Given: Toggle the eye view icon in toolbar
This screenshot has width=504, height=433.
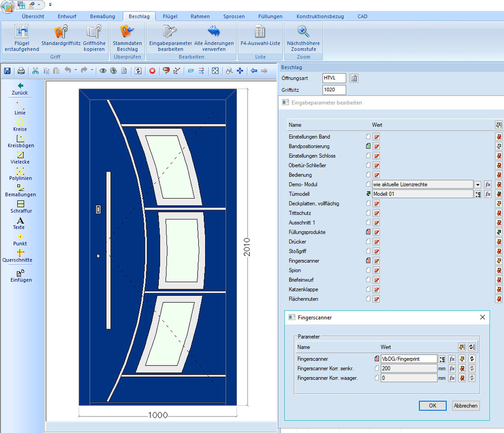Looking at the screenshot, I should [x=103, y=71].
